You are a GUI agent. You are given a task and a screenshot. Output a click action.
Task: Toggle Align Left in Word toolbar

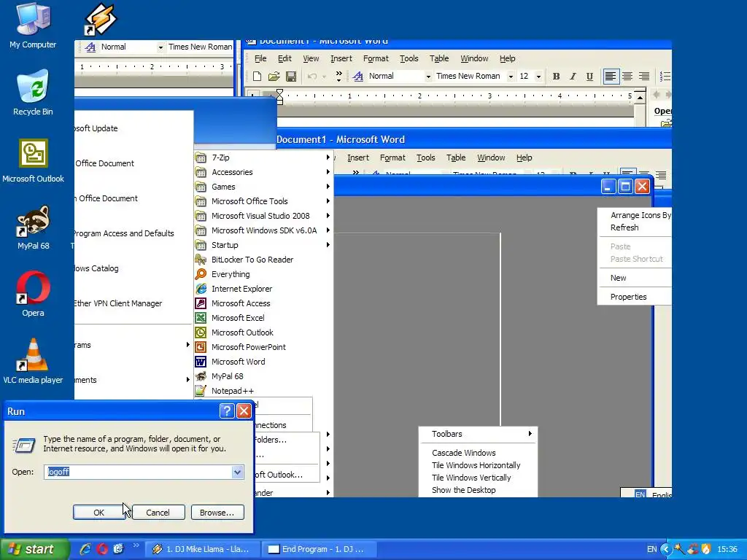click(611, 76)
